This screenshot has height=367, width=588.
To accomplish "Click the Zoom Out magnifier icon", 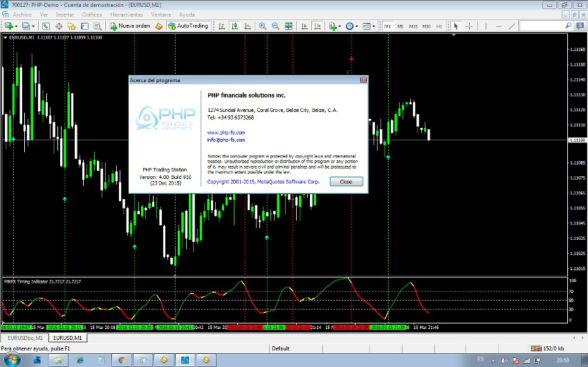I will click(275, 26).
